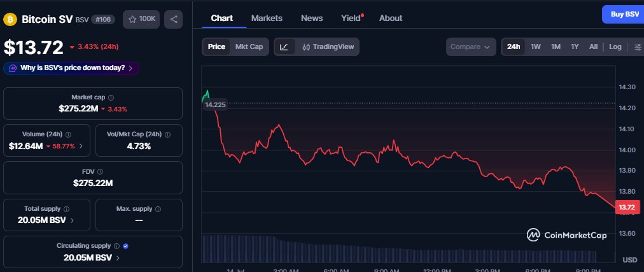Open the share icon button
Screen dimensions: 644x272
tap(173, 19)
